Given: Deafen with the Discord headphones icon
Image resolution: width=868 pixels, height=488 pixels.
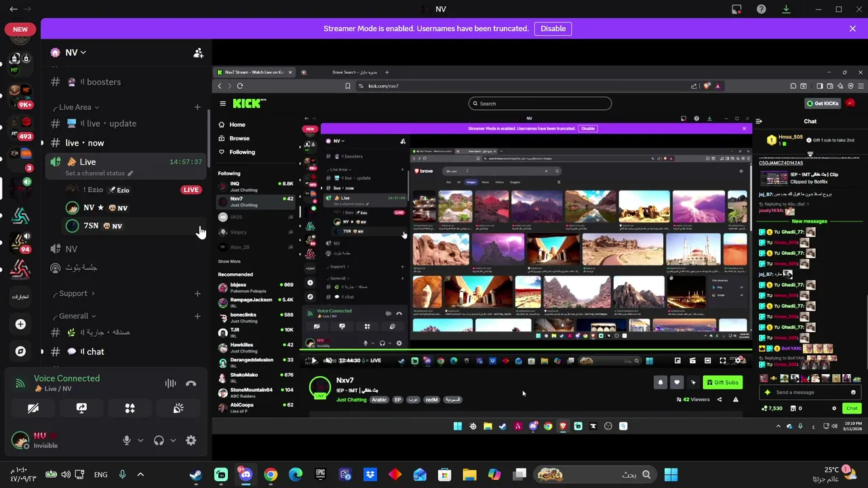Looking at the screenshot, I should click(x=159, y=440).
